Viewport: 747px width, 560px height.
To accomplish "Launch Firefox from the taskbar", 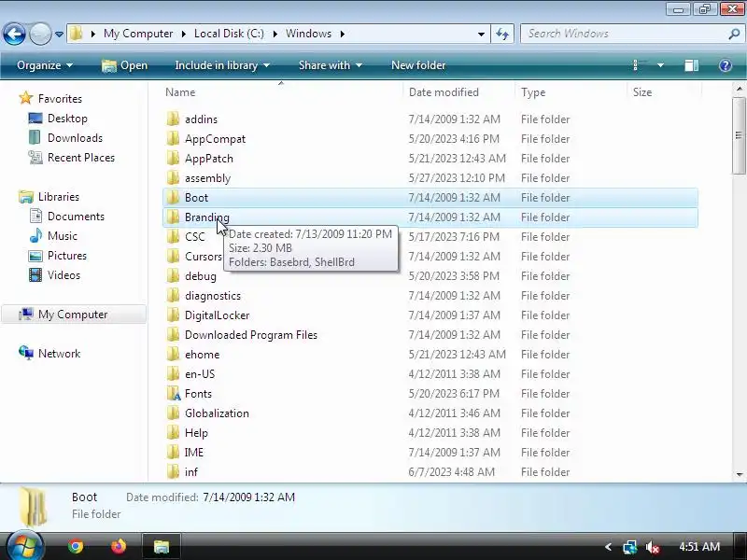I will (x=119, y=546).
